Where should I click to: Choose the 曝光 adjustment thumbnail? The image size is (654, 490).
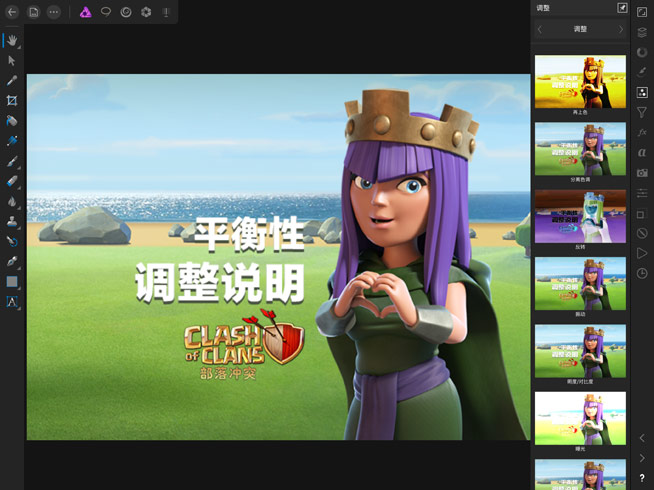(x=580, y=417)
